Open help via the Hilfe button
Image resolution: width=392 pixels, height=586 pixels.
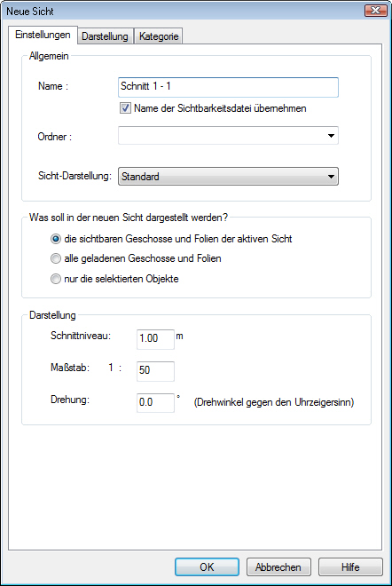350,567
